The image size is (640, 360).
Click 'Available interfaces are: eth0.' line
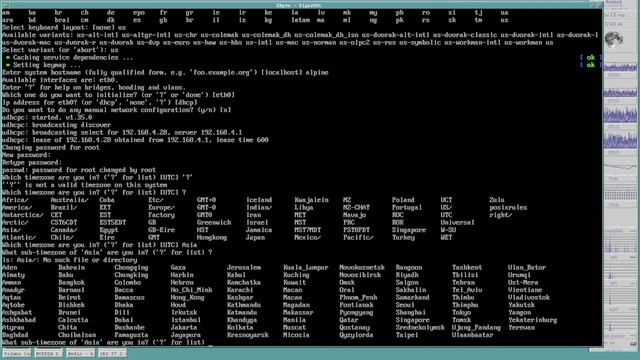[60, 80]
